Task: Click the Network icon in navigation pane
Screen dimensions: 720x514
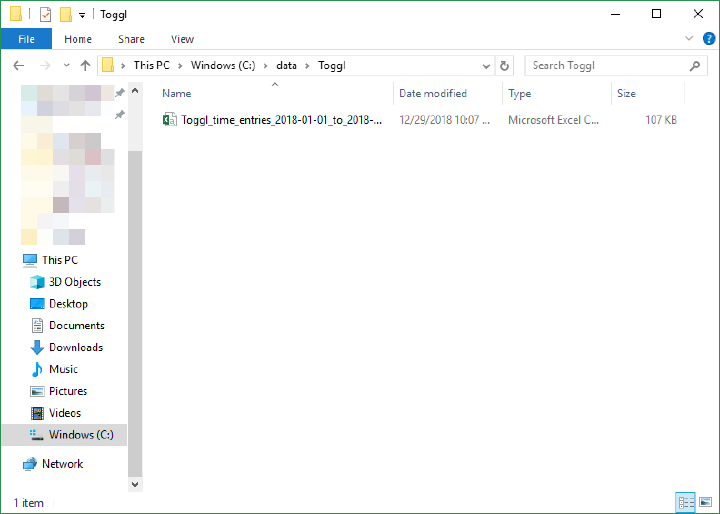Action: 30,464
